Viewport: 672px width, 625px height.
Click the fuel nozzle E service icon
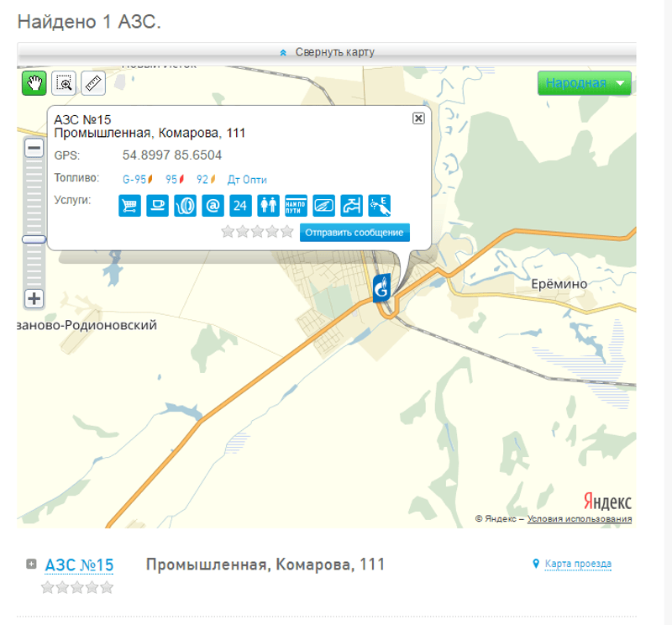click(x=380, y=205)
